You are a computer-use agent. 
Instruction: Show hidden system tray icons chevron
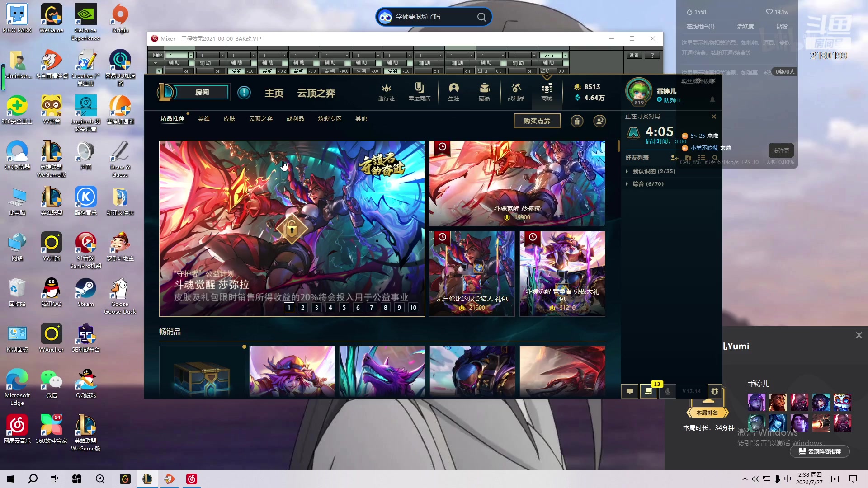(x=745, y=479)
